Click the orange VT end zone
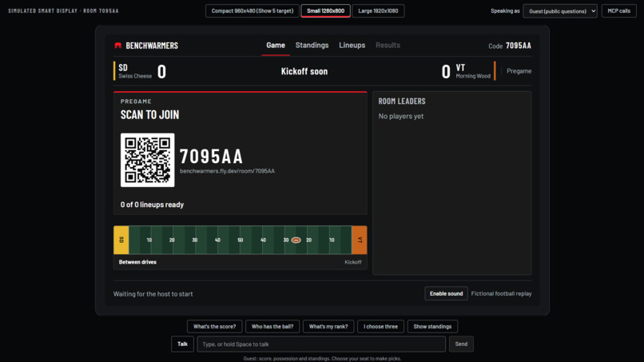The height and width of the screenshot is (362, 644). click(x=360, y=240)
